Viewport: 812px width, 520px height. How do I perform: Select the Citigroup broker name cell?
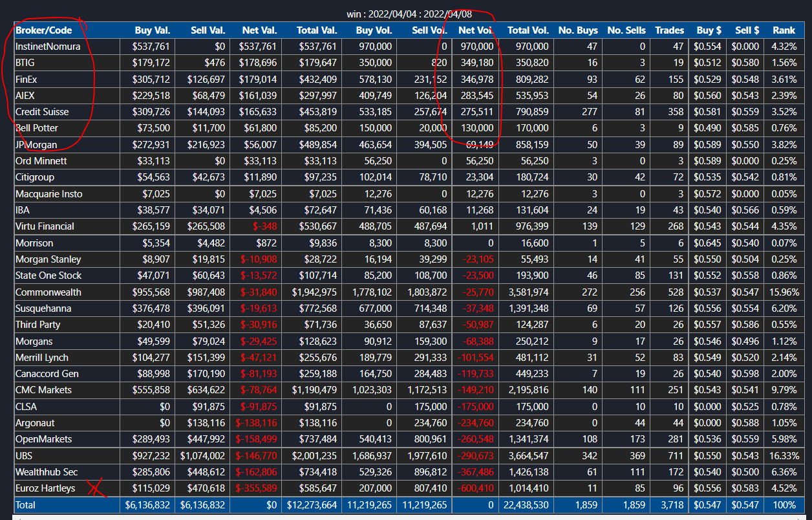click(x=35, y=177)
